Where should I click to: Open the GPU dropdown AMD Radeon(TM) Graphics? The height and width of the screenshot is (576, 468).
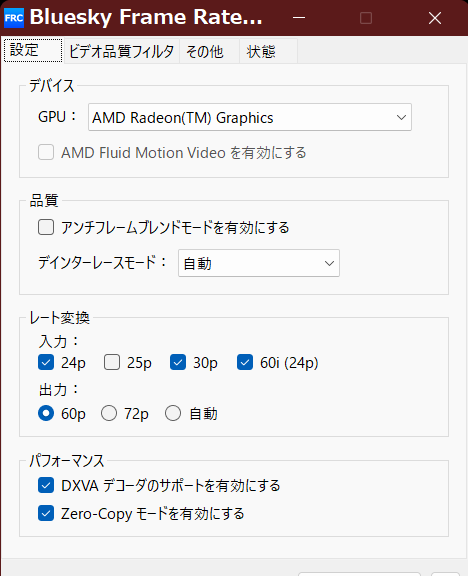coord(250,117)
